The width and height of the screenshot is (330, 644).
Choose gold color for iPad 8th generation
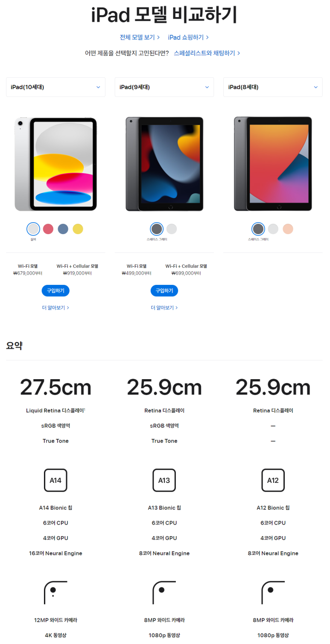pyautogui.click(x=288, y=229)
